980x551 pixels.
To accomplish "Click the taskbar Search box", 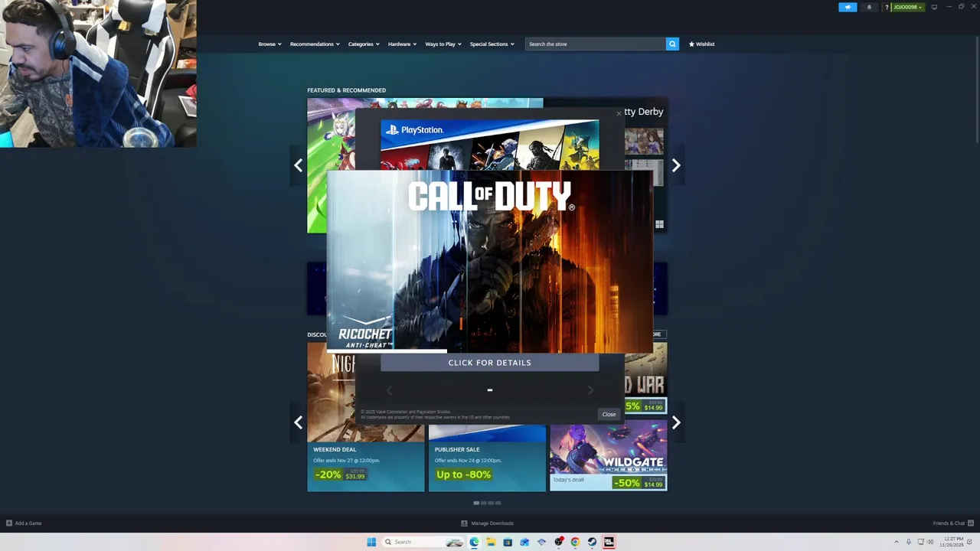I will [423, 542].
